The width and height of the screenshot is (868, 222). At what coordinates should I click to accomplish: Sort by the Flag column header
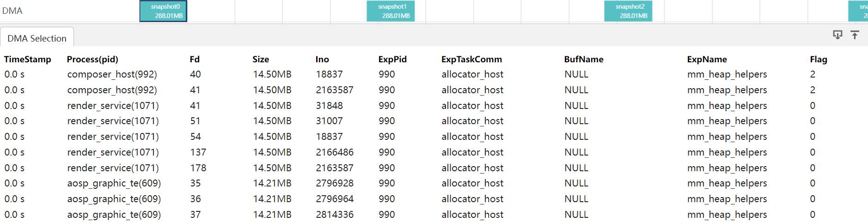click(818, 59)
